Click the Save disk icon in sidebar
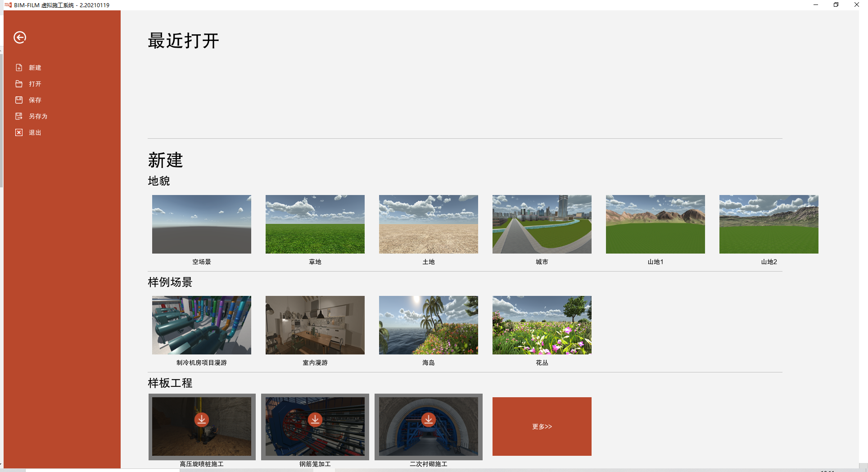Image resolution: width=868 pixels, height=472 pixels. [19, 100]
